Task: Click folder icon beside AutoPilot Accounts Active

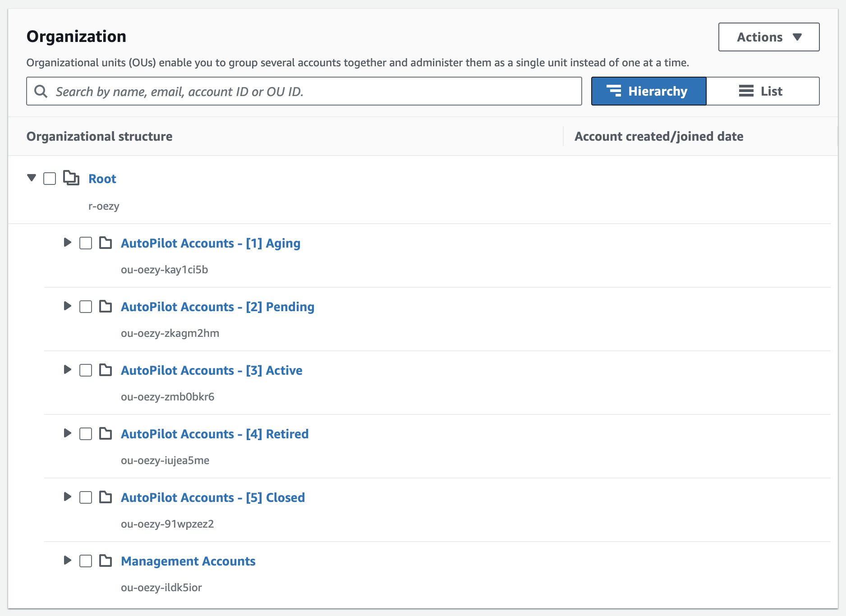Action: click(x=106, y=370)
